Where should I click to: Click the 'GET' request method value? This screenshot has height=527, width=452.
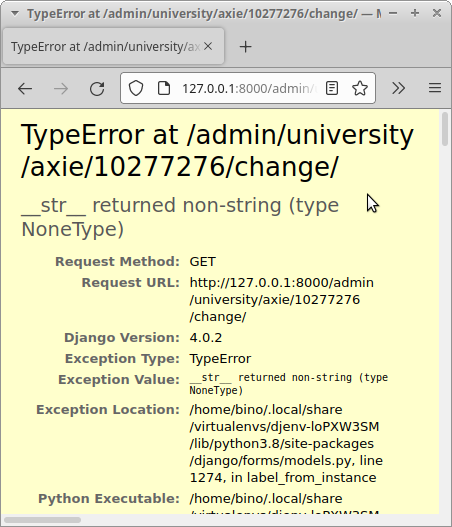(x=203, y=262)
